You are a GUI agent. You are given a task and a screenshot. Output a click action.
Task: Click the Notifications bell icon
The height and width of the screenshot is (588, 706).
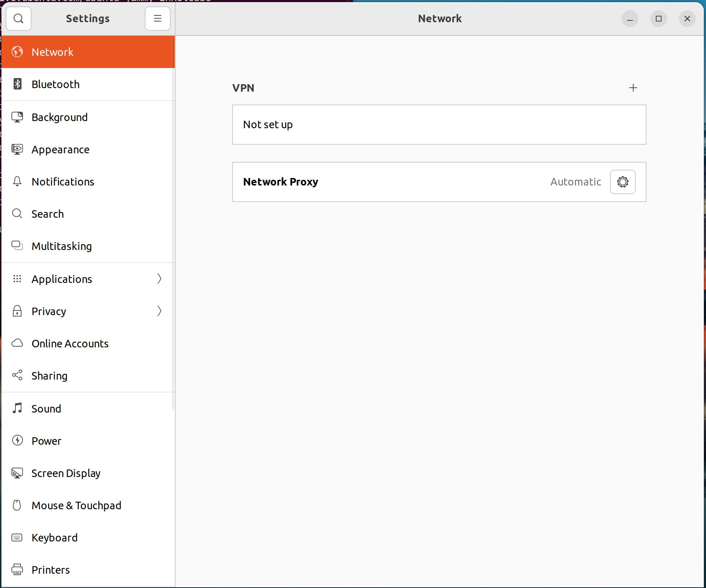(17, 182)
